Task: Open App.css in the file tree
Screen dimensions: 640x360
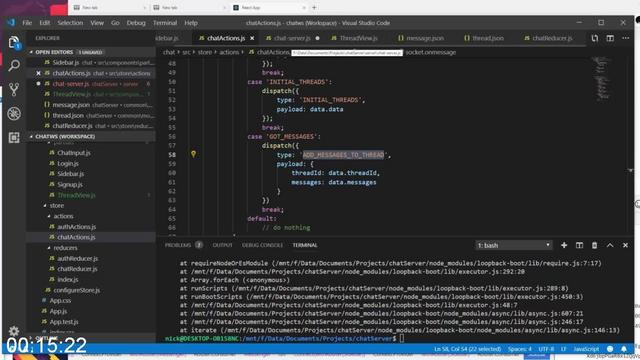Action: point(60,300)
